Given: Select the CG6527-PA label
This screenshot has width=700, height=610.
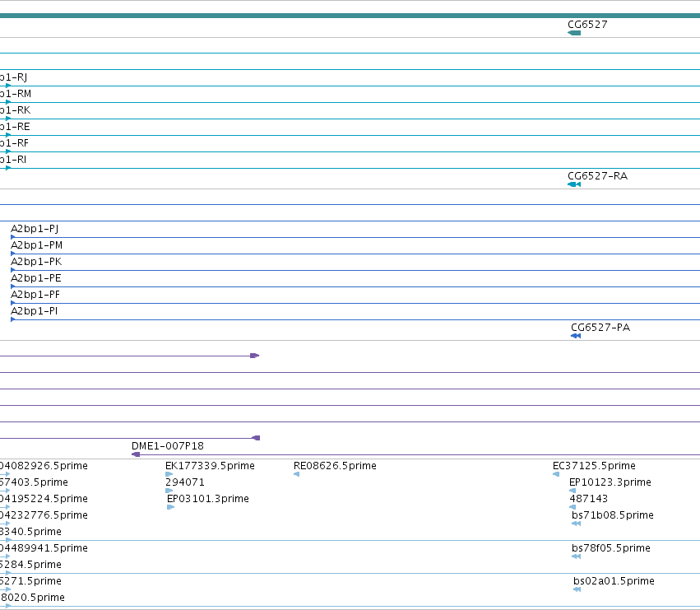Looking at the screenshot, I should (x=600, y=327).
